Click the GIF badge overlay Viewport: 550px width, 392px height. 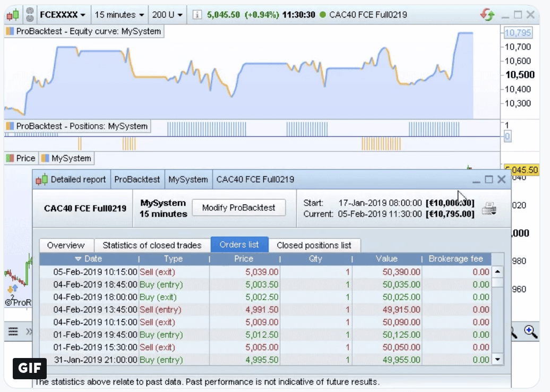coord(30,368)
